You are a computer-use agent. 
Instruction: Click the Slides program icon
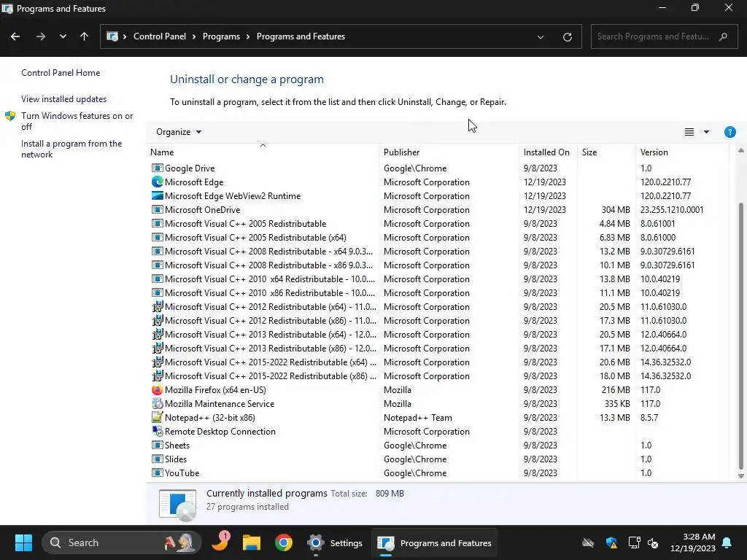click(x=157, y=459)
